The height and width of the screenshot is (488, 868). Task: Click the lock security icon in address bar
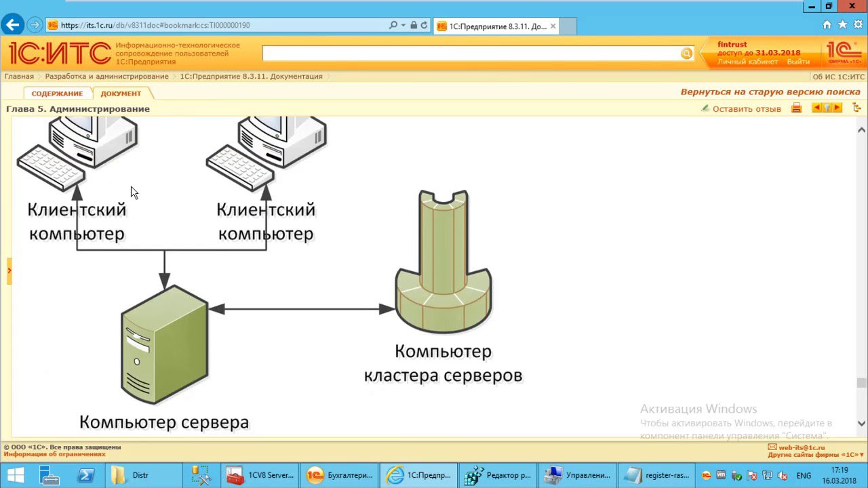point(414,25)
